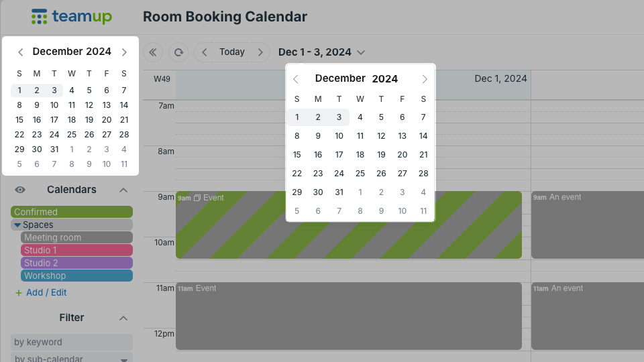Show next month in date picker popup

click(425, 79)
